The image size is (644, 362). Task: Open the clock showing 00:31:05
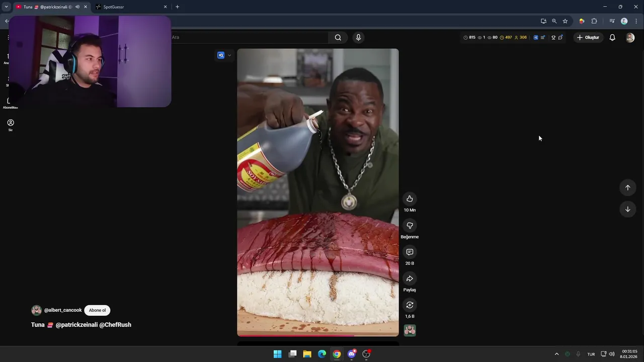[x=629, y=354]
